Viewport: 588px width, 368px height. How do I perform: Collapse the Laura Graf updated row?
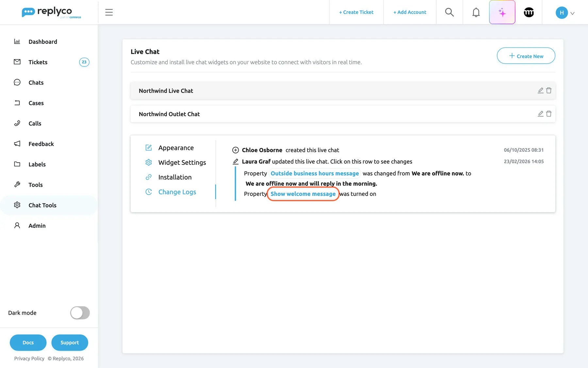388,162
